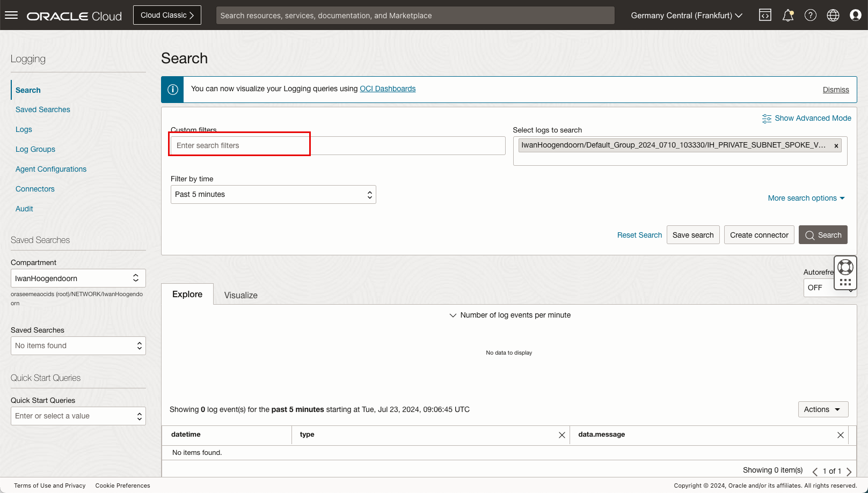Click Save search button

[693, 235]
